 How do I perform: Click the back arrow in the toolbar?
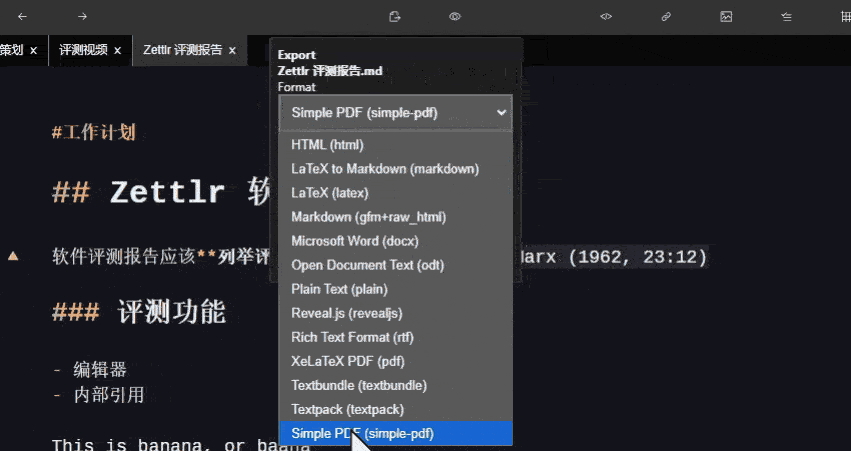coord(22,17)
